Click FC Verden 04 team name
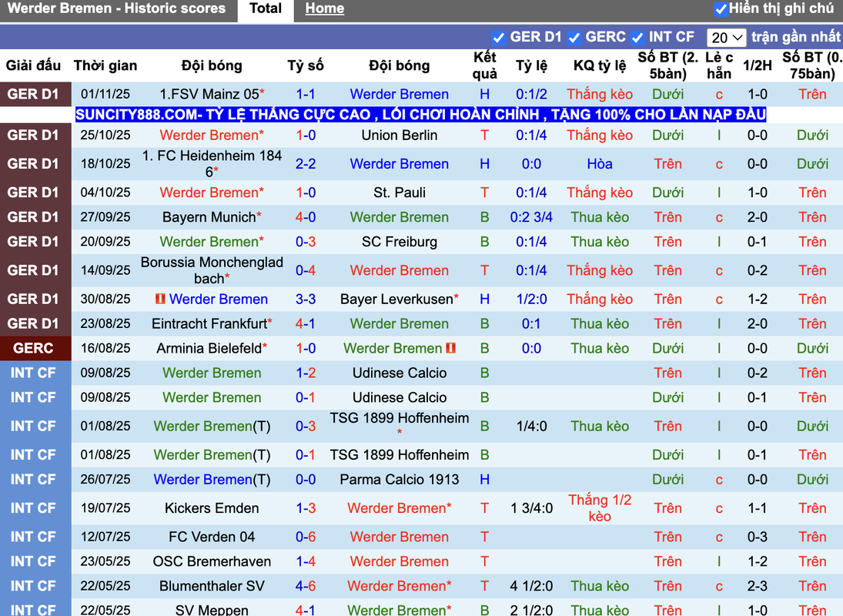The width and height of the screenshot is (843, 616). click(212, 537)
